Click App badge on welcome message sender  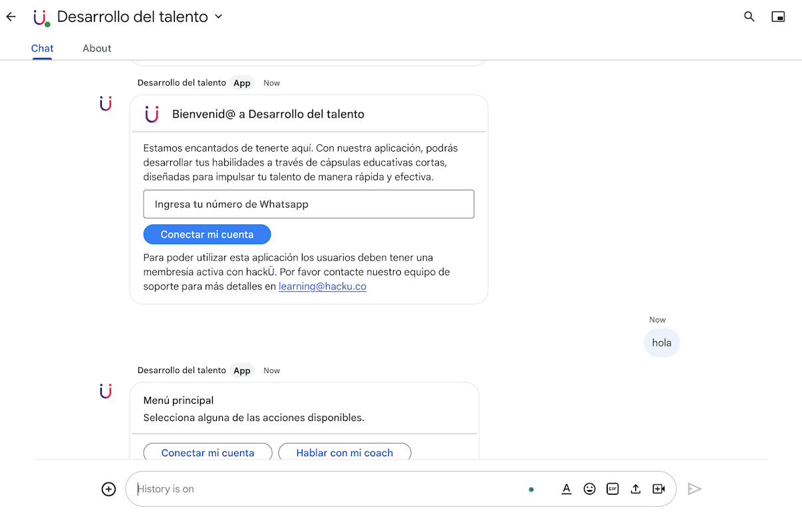242,83
